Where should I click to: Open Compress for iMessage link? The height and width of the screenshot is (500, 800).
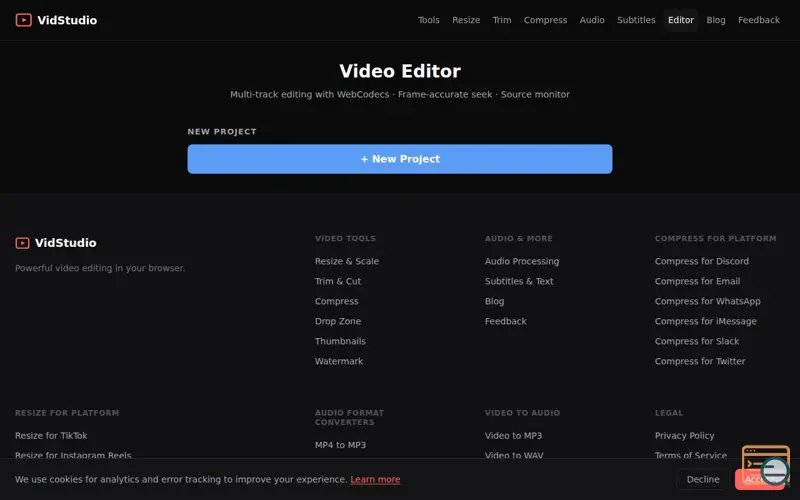[705, 321]
